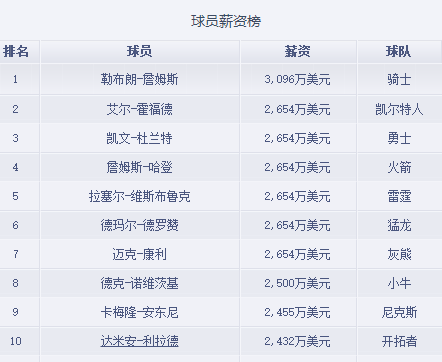Click team 灰熊
The height and width of the screenshot is (362, 442).
[x=399, y=254]
